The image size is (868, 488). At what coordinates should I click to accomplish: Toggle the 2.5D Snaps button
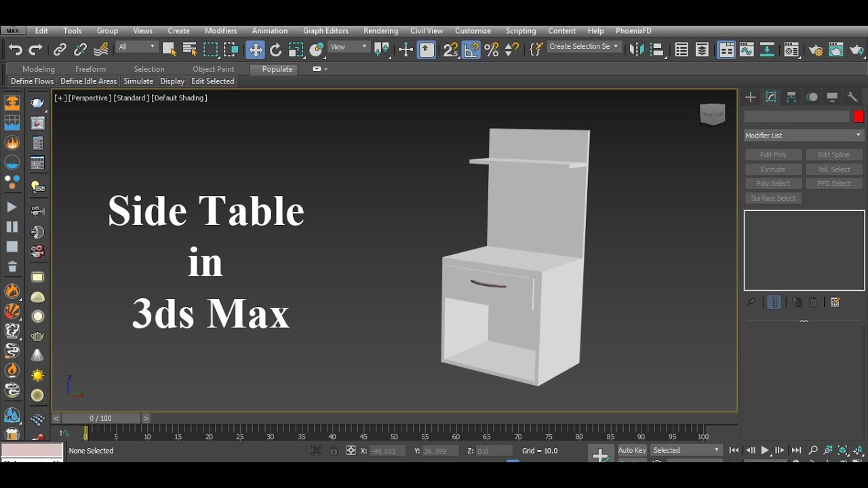[450, 49]
